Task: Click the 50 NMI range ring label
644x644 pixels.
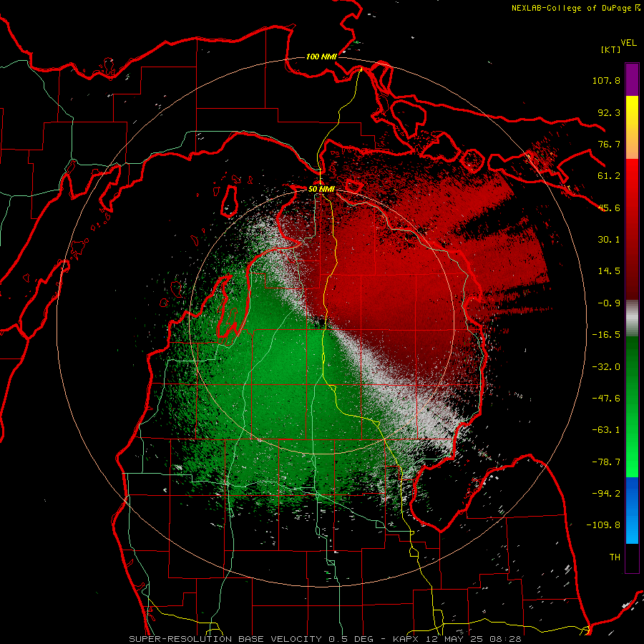Action: coord(321,189)
